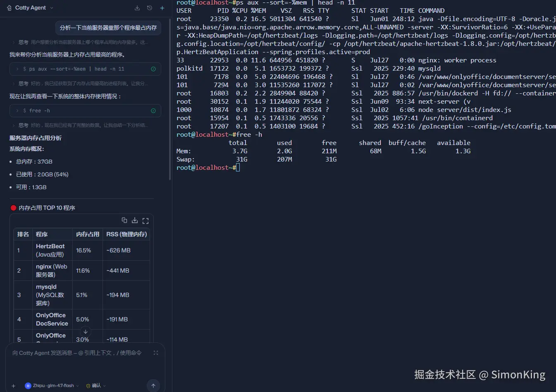The height and width of the screenshot is (392, 556).
Task: Click the ~441 MB RSS cell
Action: coord(126,271)
